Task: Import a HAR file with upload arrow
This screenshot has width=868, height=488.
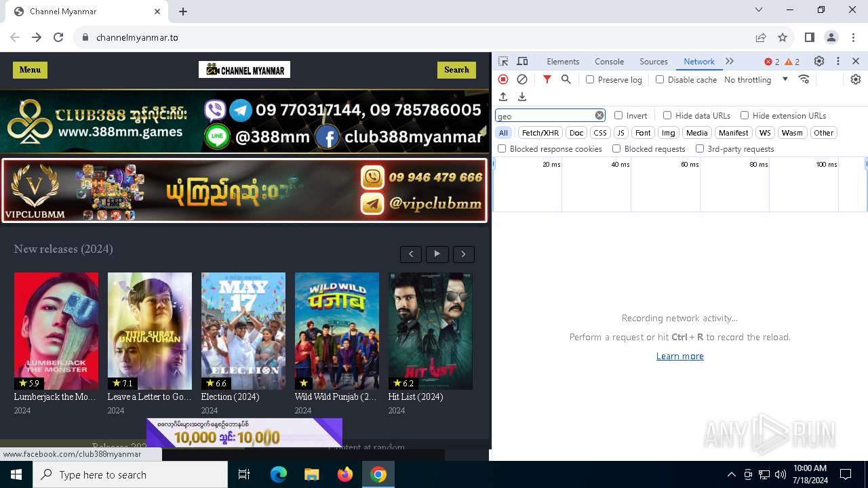Action: (503, 97)
